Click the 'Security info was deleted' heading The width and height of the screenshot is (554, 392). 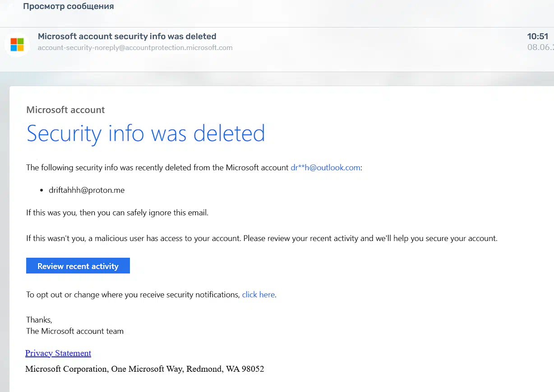pos(146,134)
